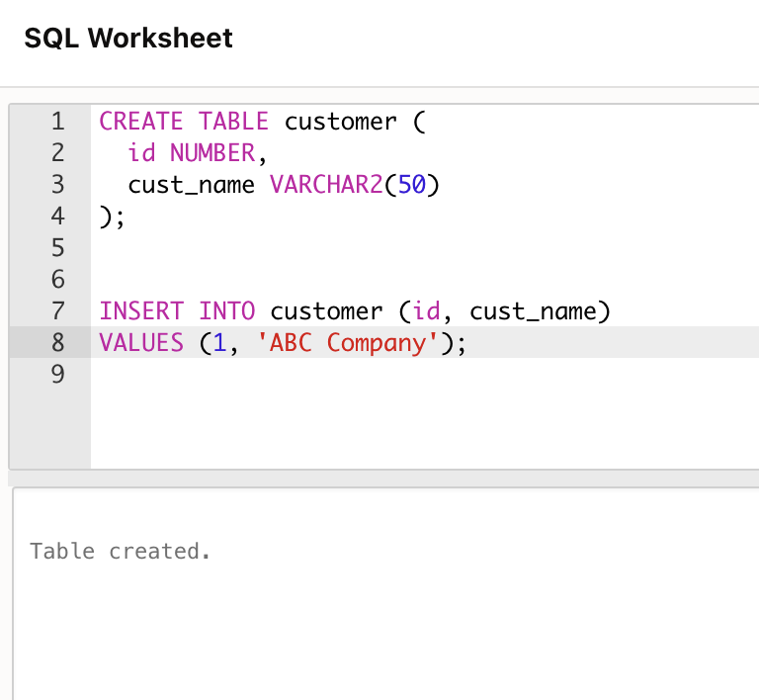Place cursor on CREATE keyword

[x=141, y=122]
